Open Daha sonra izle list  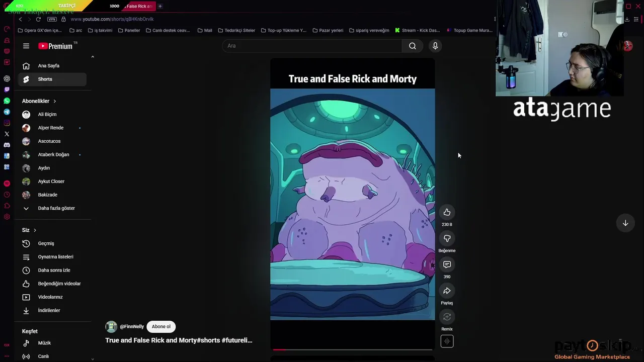(x=52, y=270)
